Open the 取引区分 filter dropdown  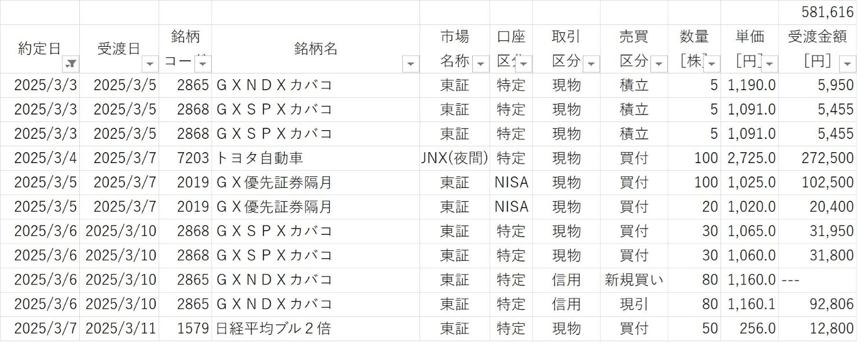(591, 64)
